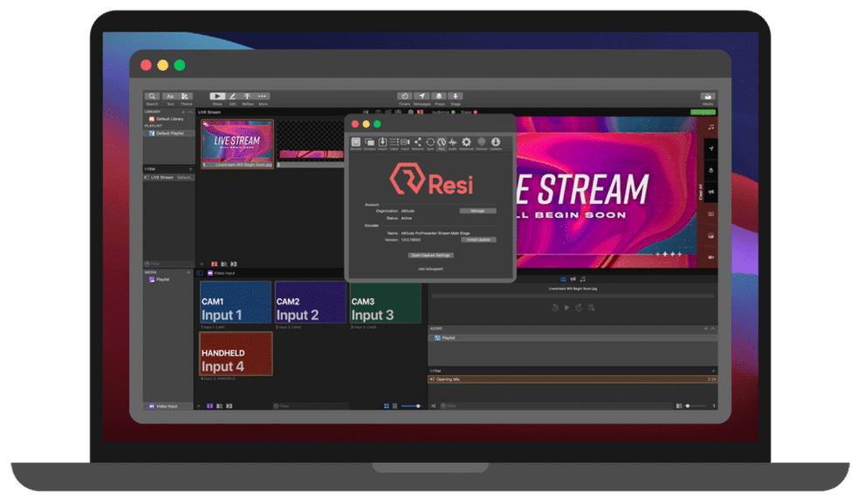Click play button under preview
Image resolution: width=864 pixels, height=504 pixels.
tap(566, 307)
